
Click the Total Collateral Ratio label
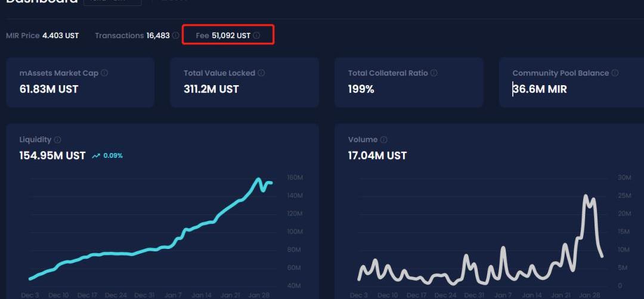point(388,73)
